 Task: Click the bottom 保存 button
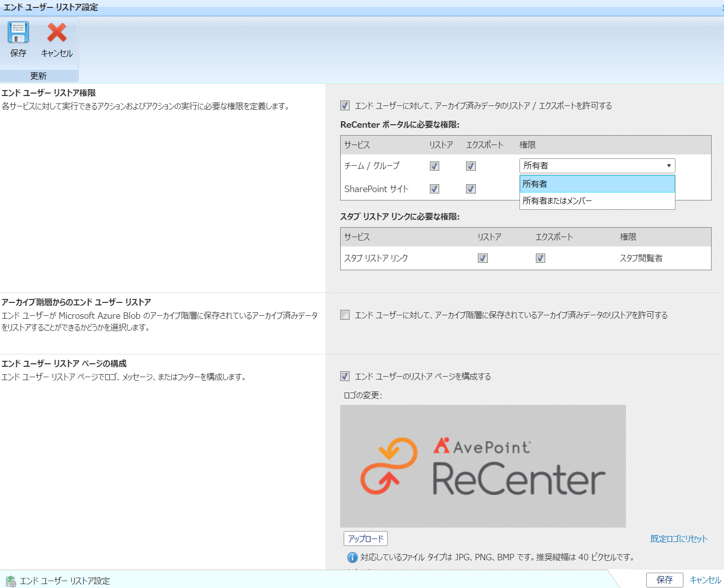[665, 580]
